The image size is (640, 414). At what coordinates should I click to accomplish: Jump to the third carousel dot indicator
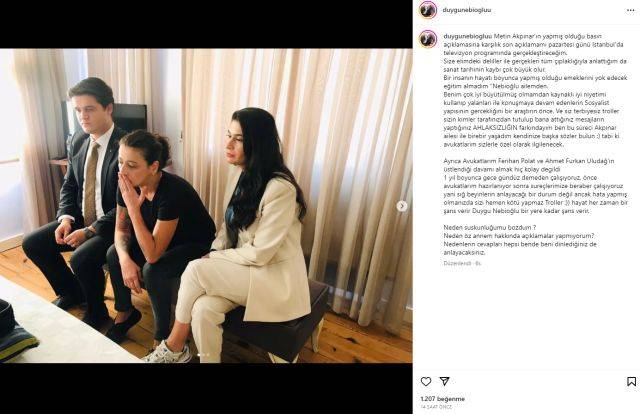[208, 355]
